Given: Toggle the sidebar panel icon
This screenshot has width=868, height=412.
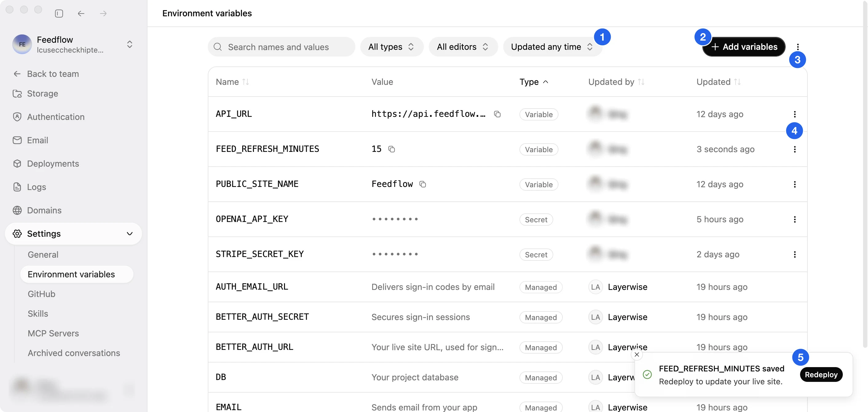Looking at the screenshot, I should point(59,14).
